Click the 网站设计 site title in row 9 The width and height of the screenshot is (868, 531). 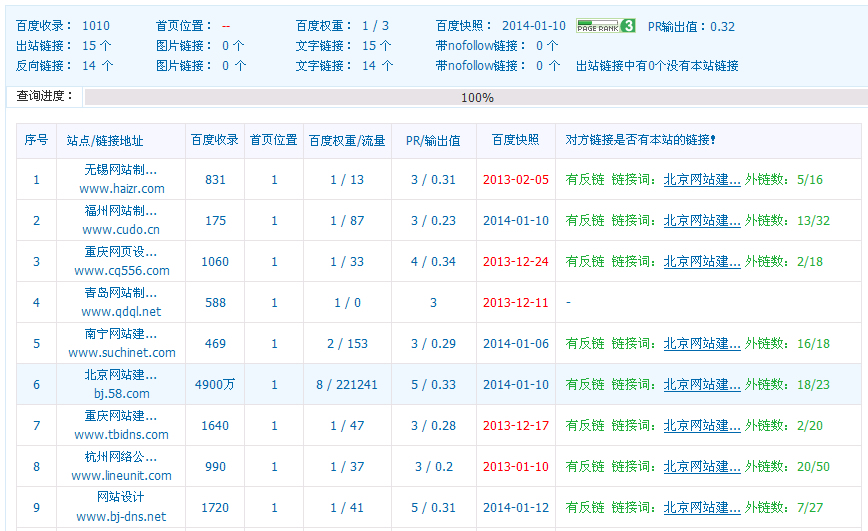click(121, 497)
